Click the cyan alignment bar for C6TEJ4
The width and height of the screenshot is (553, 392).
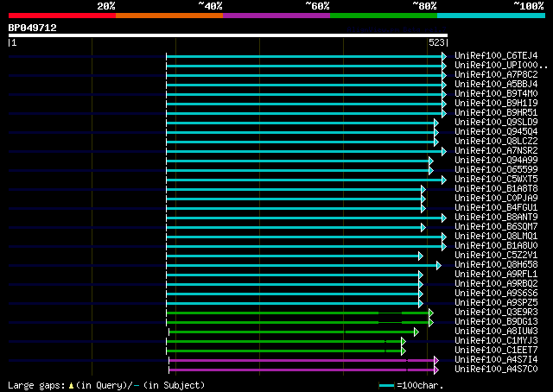pos(304,56)
